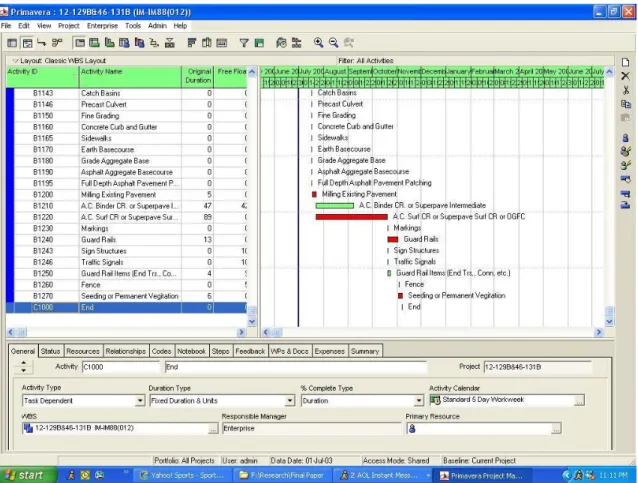Click the red Guard Rails Gantt bar
Viewport: 638px width, 483px height.
[x=393, y=240]
